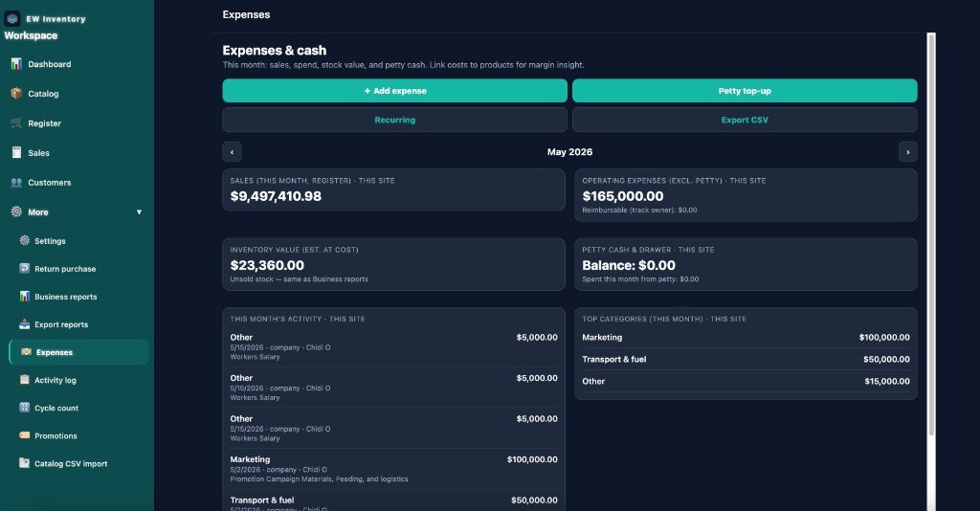The width and height of the screenshot is (980, 511).
Task: Go to previous month arrow
Action: [x=232, y=152]
